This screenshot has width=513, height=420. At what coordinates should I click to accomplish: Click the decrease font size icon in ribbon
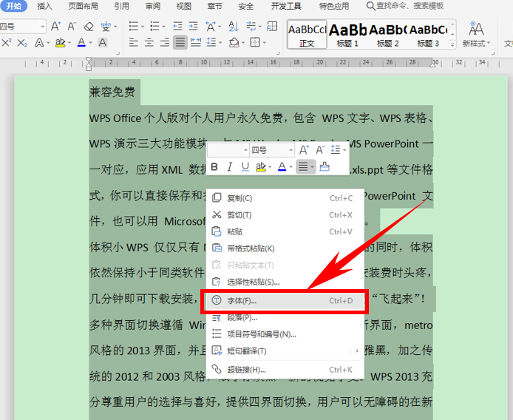(x=72, y=26)
